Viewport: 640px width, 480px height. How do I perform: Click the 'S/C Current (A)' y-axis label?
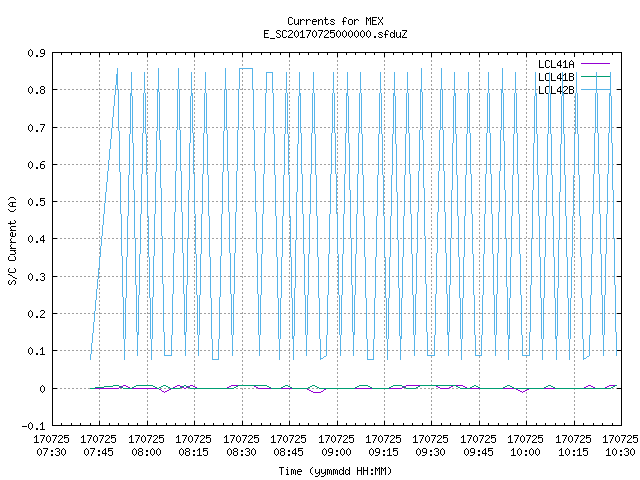12,240
